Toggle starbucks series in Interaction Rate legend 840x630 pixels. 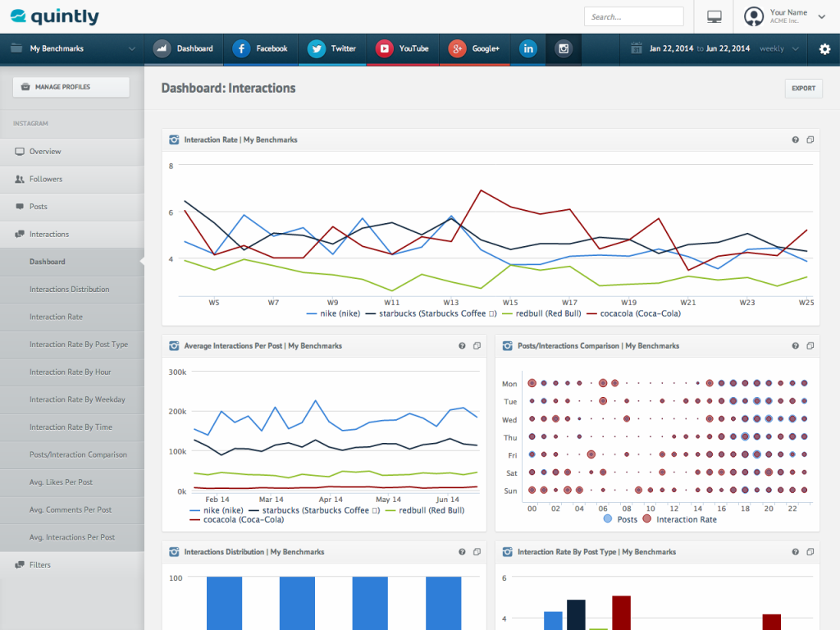coord(431,313)
